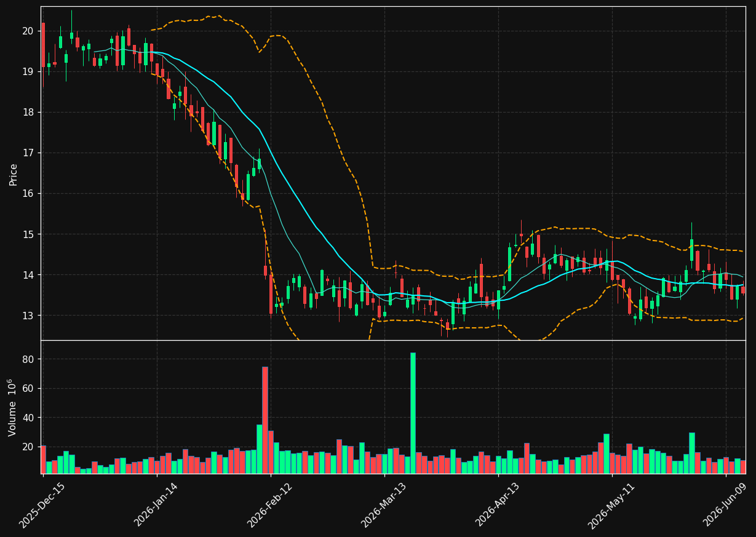Click the tallest red volume bar
Viewport: 756px width, 537px height.
tap(265, 420)
